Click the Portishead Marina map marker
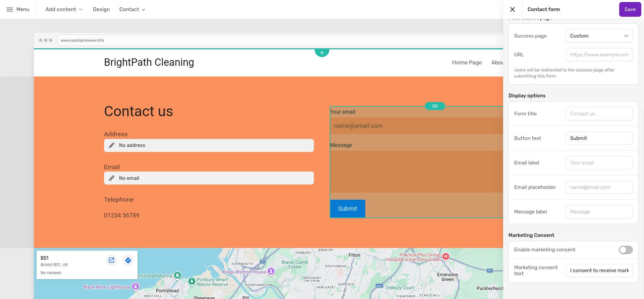Screen dimensions: 644x299 (178, 275)
